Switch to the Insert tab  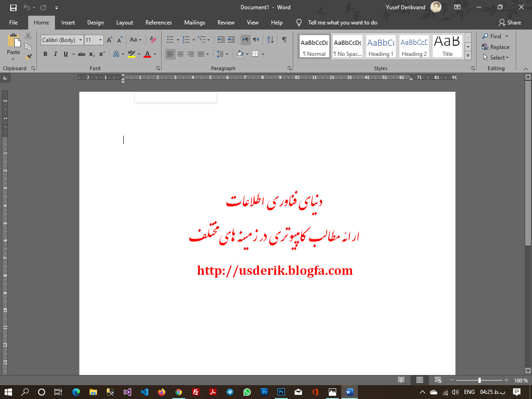pos(68,23)
